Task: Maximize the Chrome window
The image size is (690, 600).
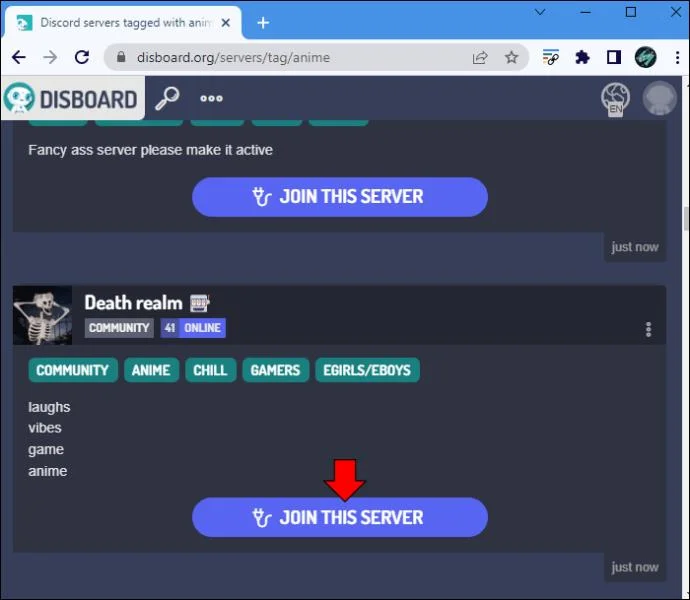Action: coord(631,12)
